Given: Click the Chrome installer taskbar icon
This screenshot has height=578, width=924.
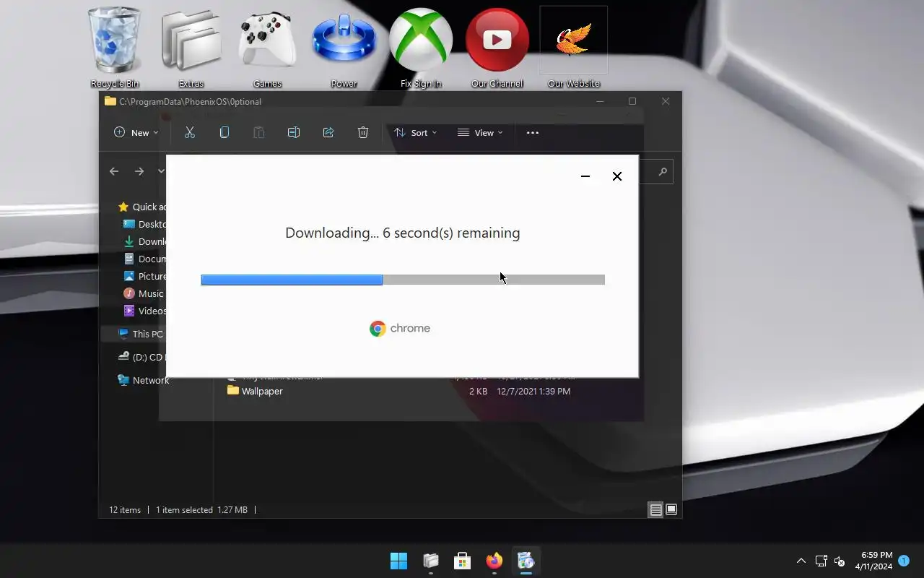Looking at the screenshot, I should 526,561.
